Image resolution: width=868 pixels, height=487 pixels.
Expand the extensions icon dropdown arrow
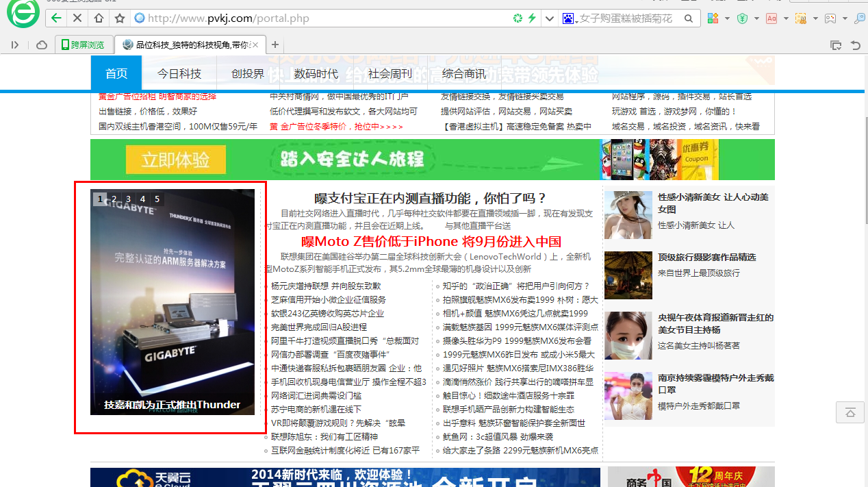pyautogui.click(x=727, y=18)
